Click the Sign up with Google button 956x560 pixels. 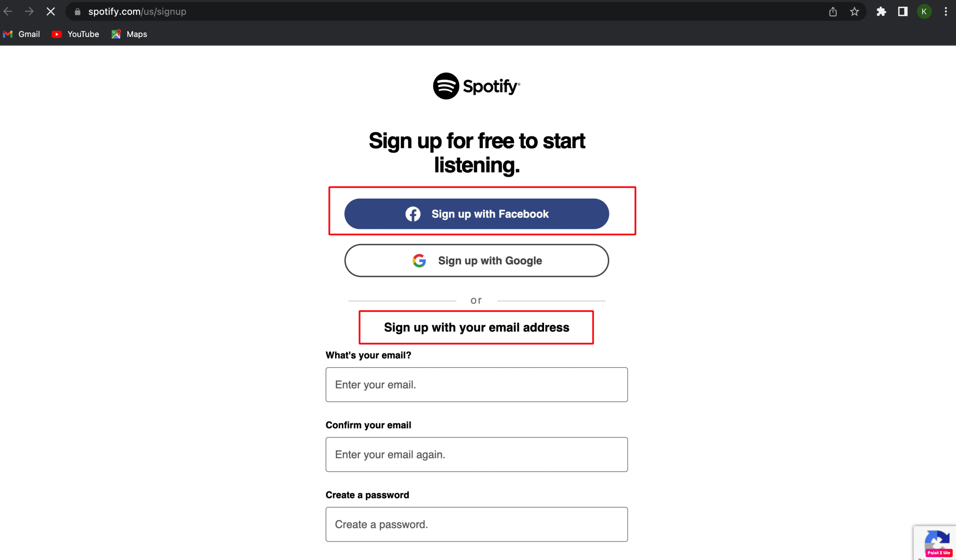click(x=476, y=260)
